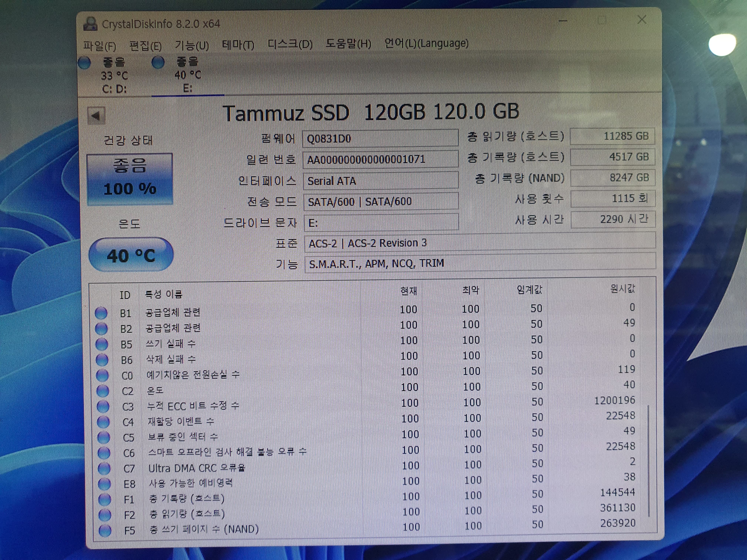The width and height of the screenshot is (747, 560).
Task: Select the C: D: disk tab at 33 °C
Action: (114, 76)
